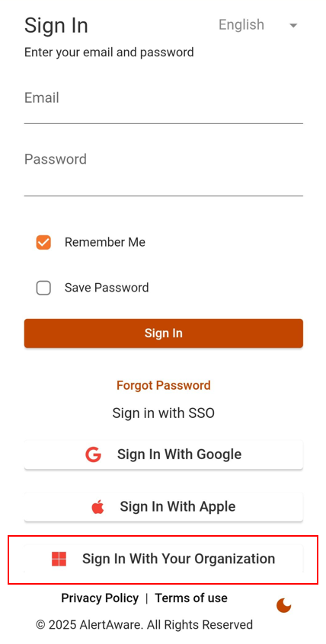
Task: Click the orange Sign In button
Action: click(164, 333)
